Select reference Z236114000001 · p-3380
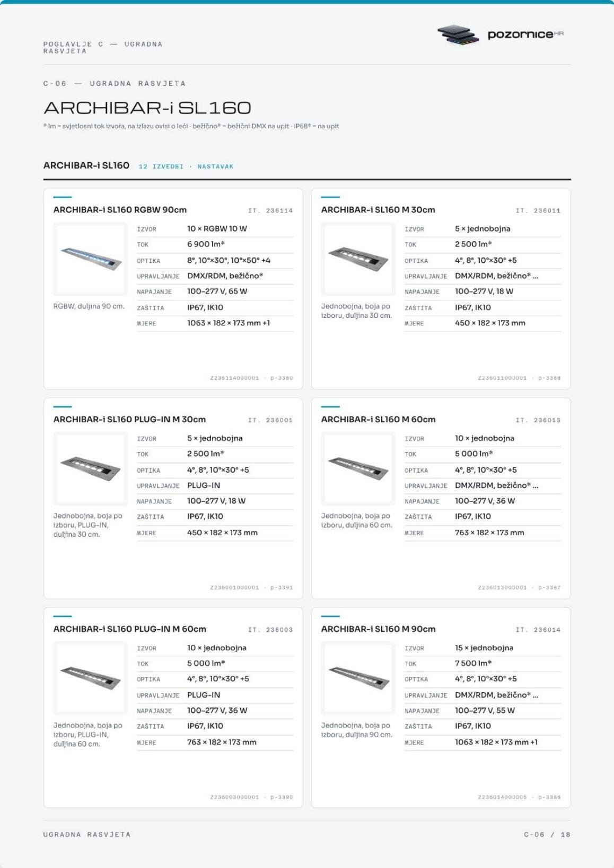Image resolution: width=614 pixels, height=868 pixels. pyautogui.click(x=251, y=378)
